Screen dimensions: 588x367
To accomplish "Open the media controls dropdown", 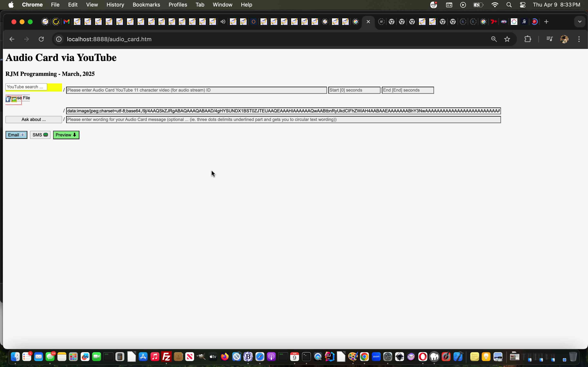I will pyautogui.click(x=550, y=39).
